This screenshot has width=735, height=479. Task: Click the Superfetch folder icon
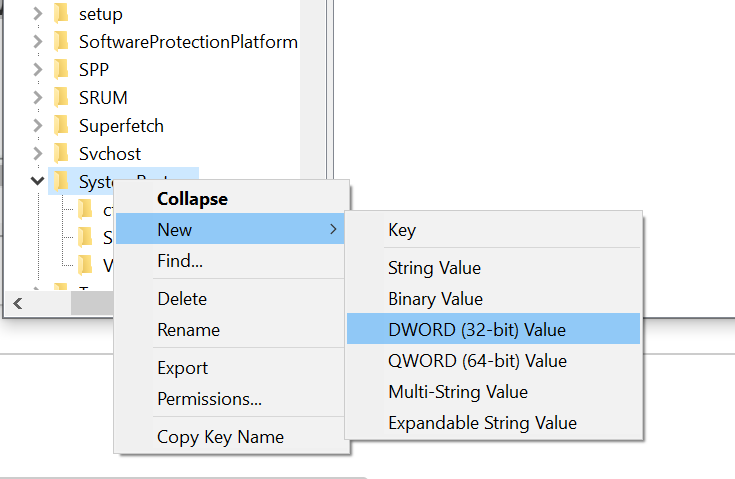point(61,126)
